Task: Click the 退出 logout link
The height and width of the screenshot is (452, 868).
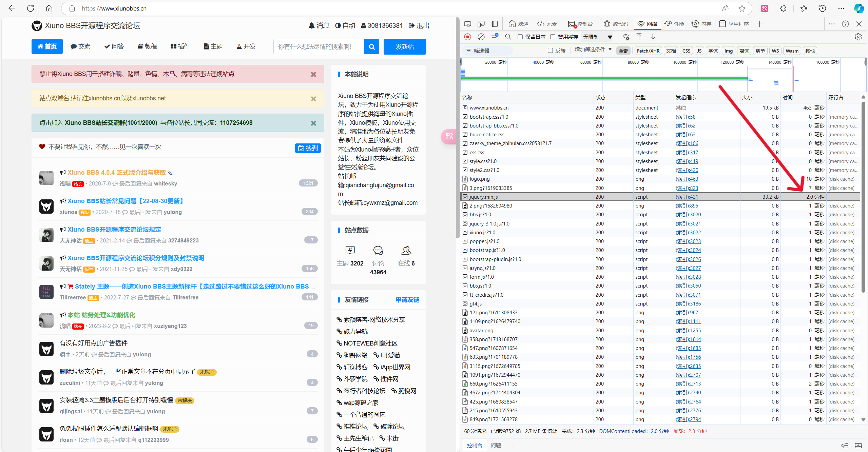Action: [419, 25]
